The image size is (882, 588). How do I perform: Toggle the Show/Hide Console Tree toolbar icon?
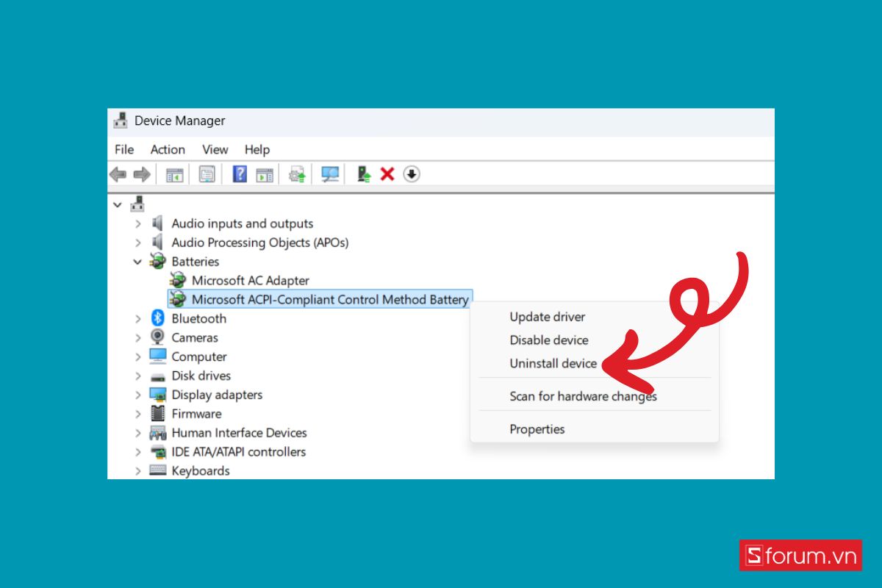click(174, 174)
